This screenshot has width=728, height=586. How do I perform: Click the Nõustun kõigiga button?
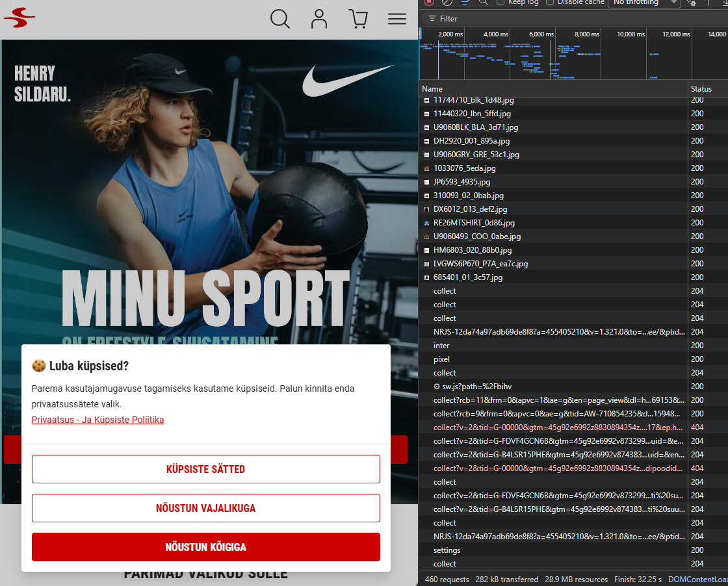pyautogui.click(x=205, y=547)
